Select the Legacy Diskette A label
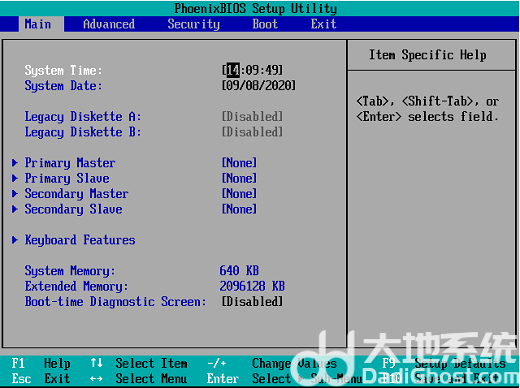The image size is (520, 388). coord(83,117)
